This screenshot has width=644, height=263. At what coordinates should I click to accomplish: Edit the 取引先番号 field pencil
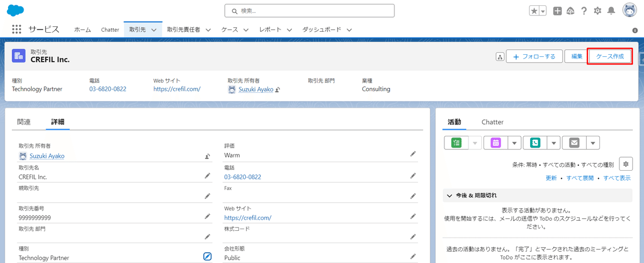[208, 216]
